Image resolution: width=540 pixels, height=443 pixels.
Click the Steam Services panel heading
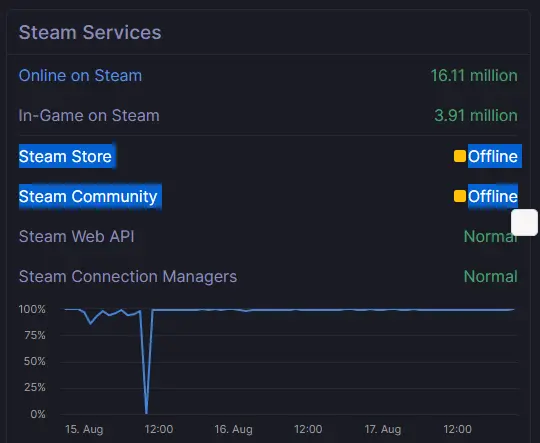pyautogui.click(x=90, y=32)
